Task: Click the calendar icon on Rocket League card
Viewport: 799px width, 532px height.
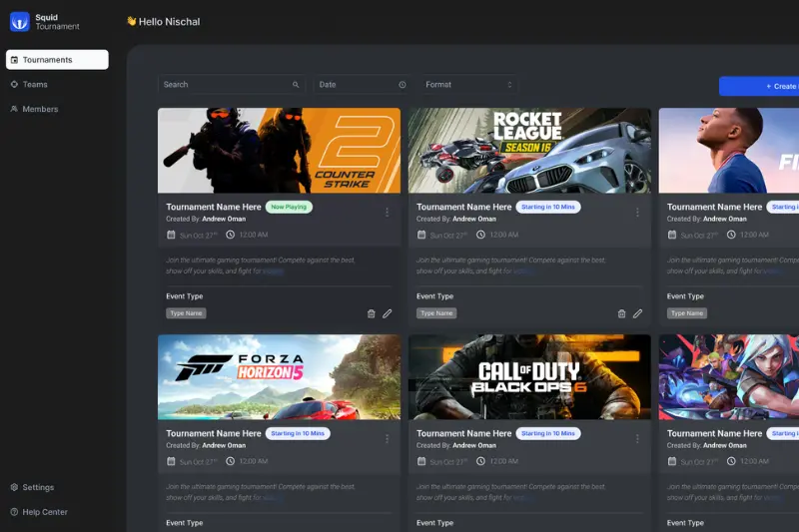Action: coord(421,235)
